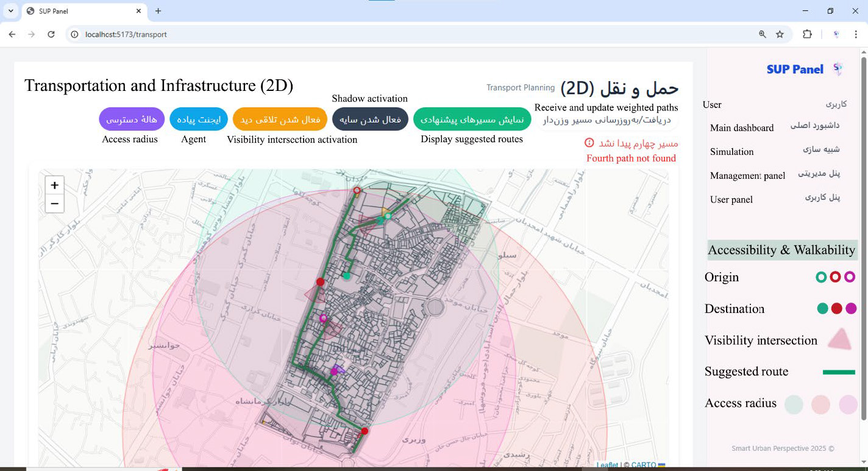This screenshot has width=868, height=471.
Task: Click green Display suggested routes button
Action: pyautogui.click(x=472, y=119)
